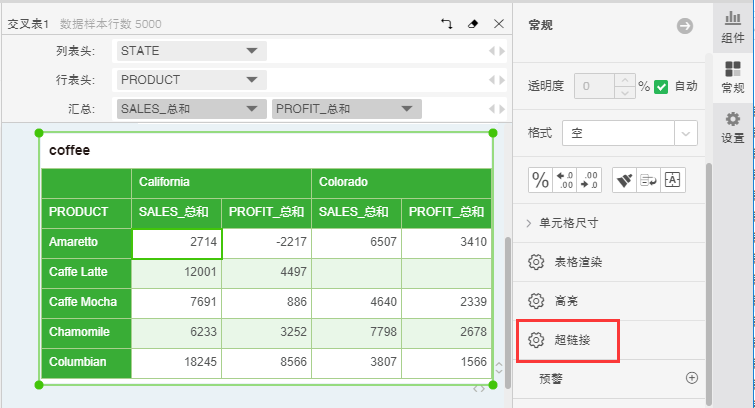Viewport: 755px width, 408px height.
Task: Toggle the 自动 transparency checkbox
Action: [661, 86]
